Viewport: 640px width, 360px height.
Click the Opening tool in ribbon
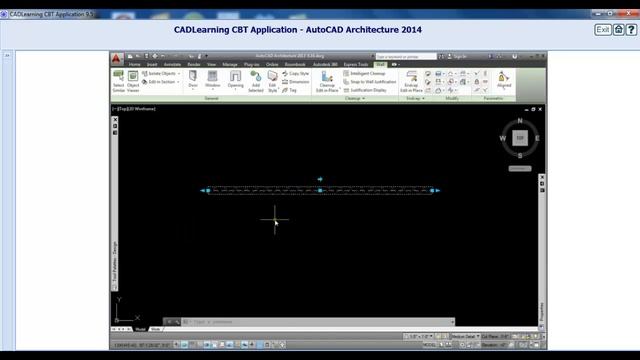tap(235, 79)
